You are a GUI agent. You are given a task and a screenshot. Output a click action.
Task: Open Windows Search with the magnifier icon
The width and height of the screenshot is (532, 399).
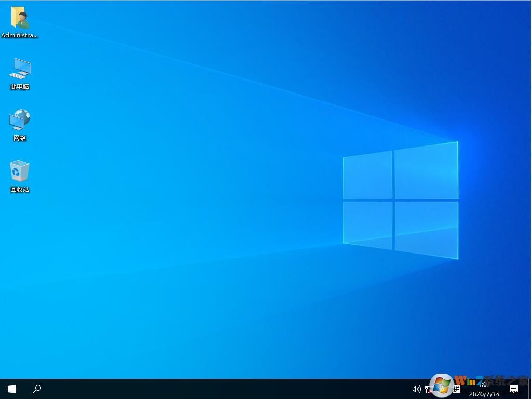(x=36, y=389)
